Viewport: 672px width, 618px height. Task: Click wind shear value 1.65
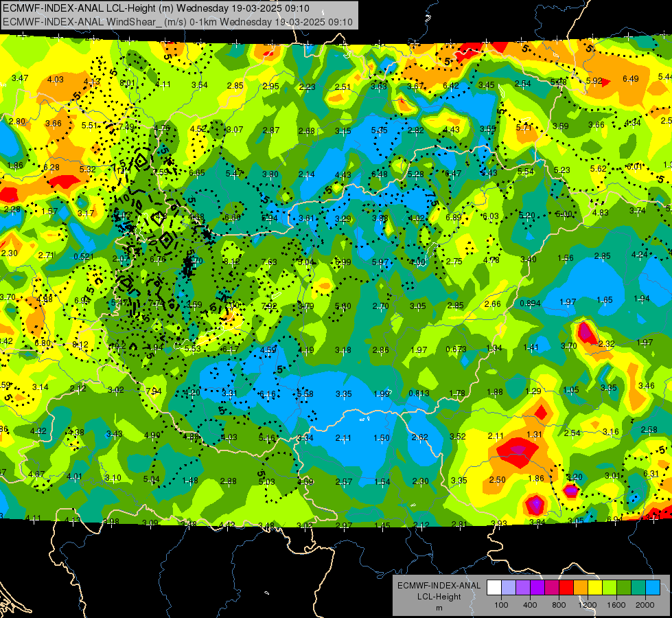tap(605, 300)
